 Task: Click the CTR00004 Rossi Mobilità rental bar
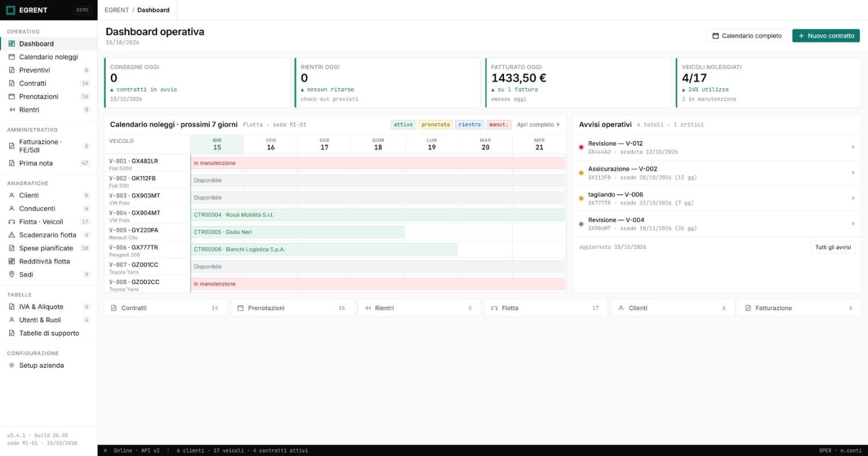pos(378,215)
